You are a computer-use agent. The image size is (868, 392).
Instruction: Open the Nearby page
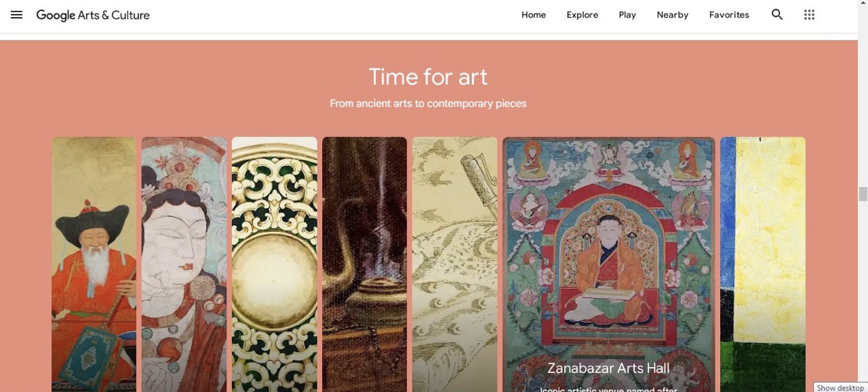[673, 15]
